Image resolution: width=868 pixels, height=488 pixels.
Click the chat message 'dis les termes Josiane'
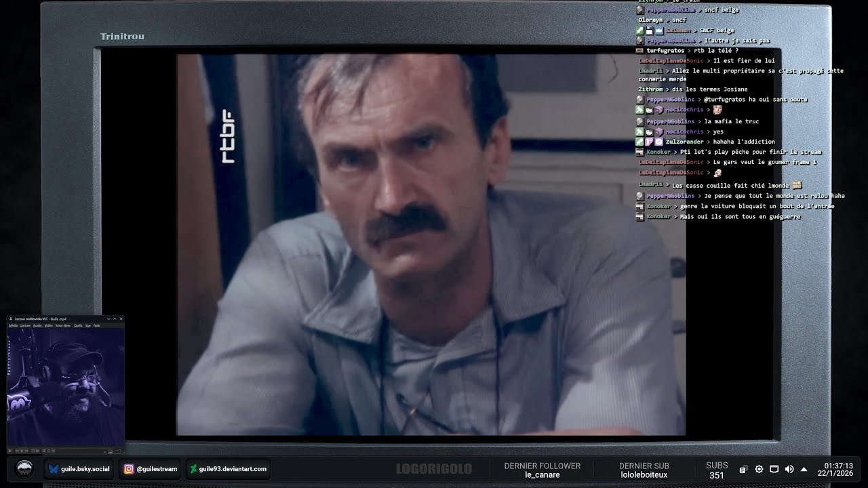(x=709, y=89)
